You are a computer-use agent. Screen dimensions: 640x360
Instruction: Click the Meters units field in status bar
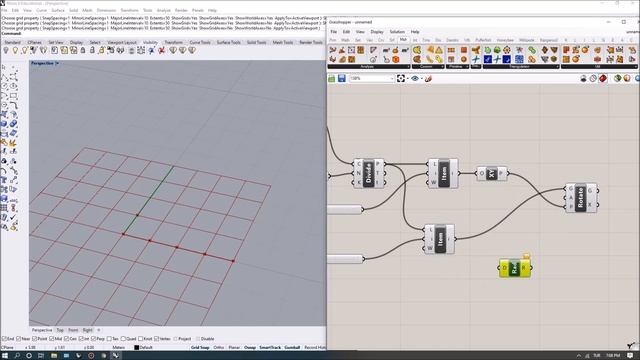pos(118,347)
